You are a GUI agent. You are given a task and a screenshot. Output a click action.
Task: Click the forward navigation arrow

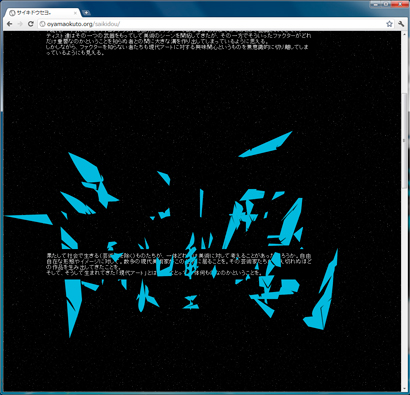pos(20,24)
